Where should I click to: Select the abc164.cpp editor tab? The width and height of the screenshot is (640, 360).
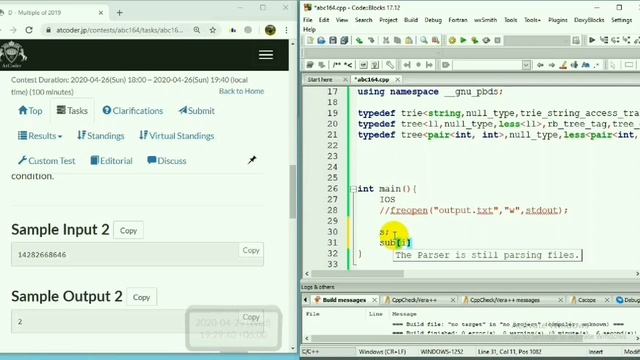(x=372, y=80)
